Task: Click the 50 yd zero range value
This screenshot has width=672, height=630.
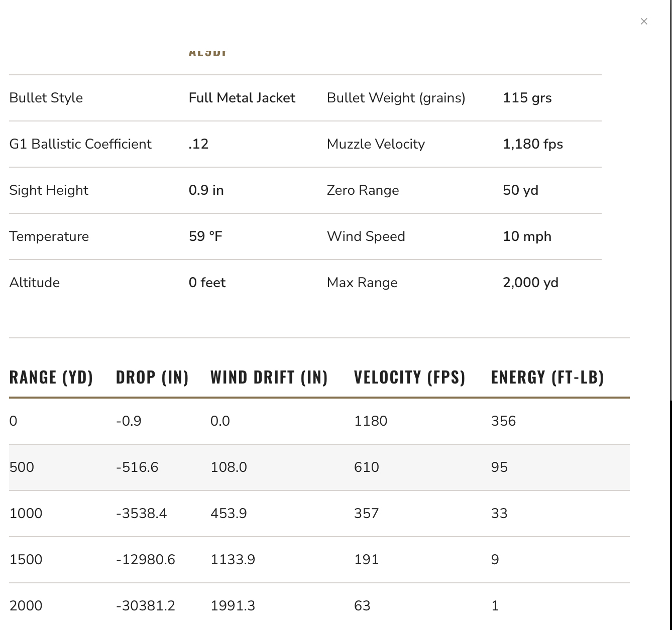Action: (520, 190)
